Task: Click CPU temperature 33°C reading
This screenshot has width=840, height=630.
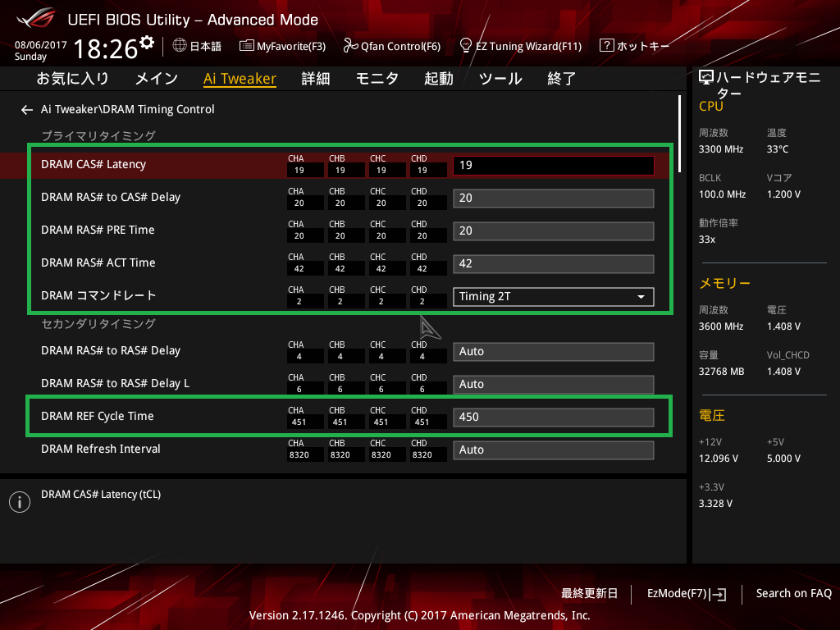Action: click(778, 149)
